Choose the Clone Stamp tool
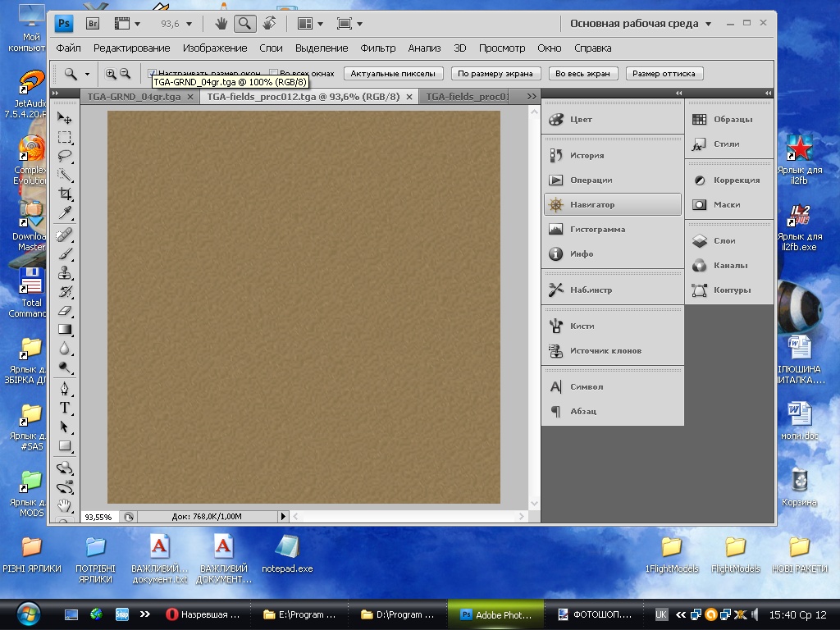840x630 pixels. point(65,272)
